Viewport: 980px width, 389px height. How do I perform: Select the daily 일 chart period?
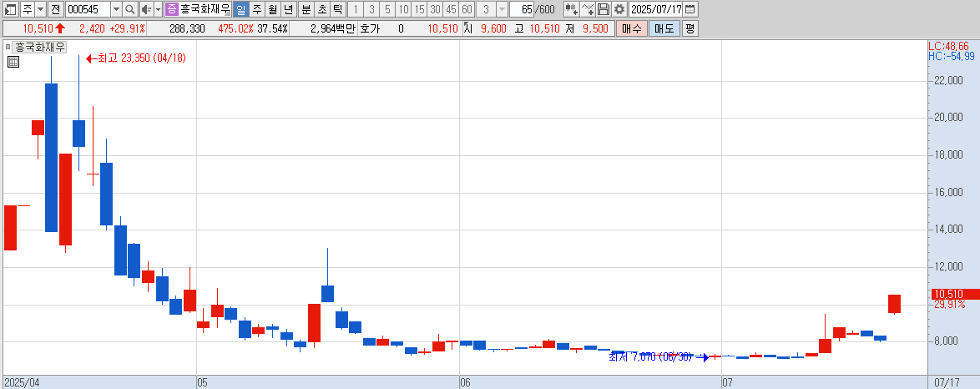coord(240,9)
